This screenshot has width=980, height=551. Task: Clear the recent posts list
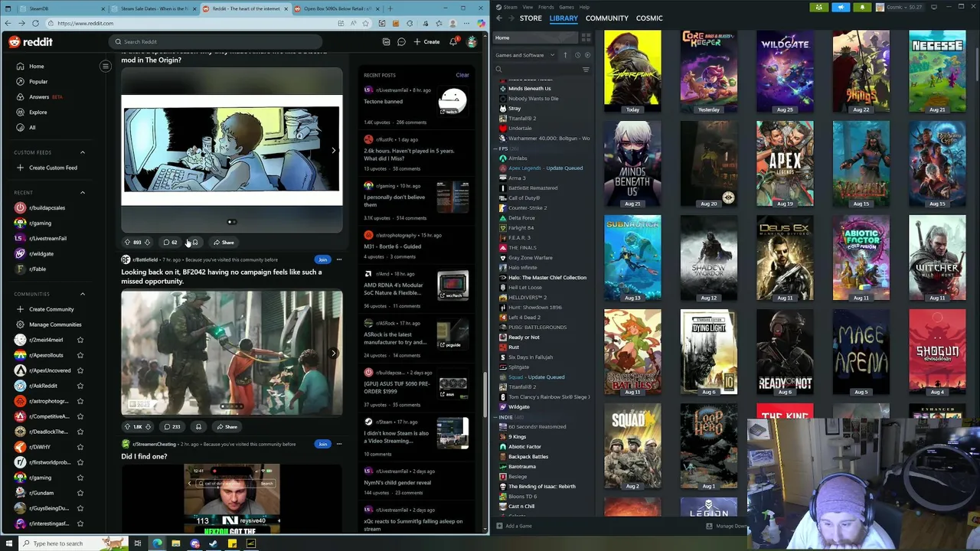(462, 75)
